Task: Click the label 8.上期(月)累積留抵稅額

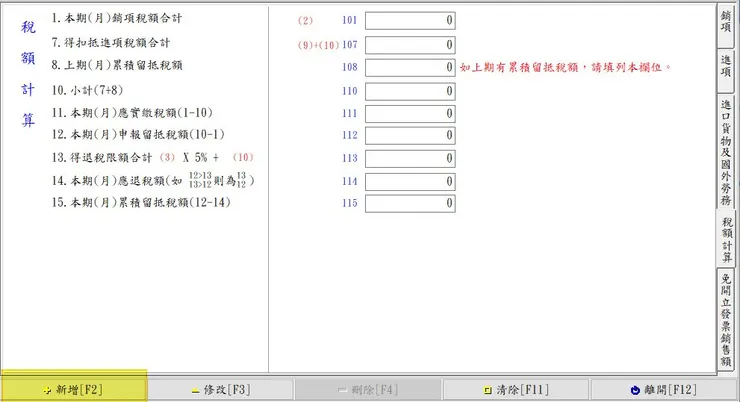Action: 117,65
